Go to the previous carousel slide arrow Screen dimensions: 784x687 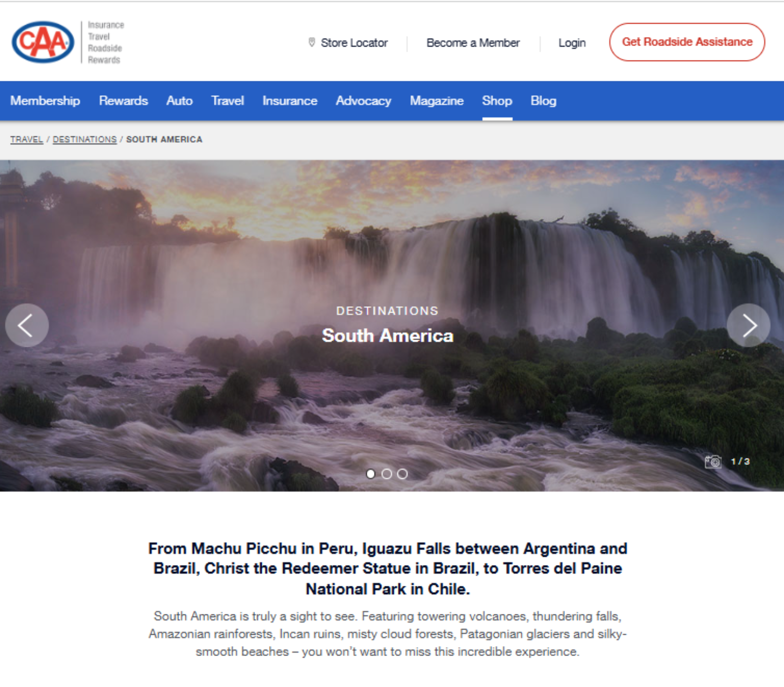point(27,325)
